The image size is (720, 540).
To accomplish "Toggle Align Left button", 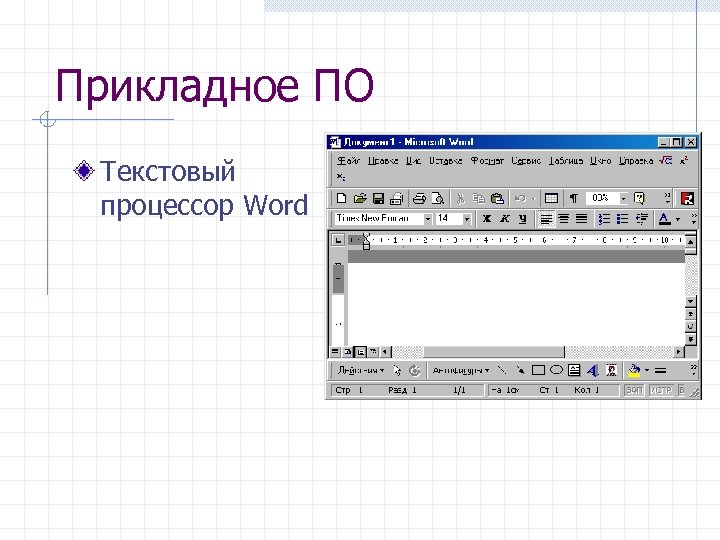I will (x=546, y=219).
